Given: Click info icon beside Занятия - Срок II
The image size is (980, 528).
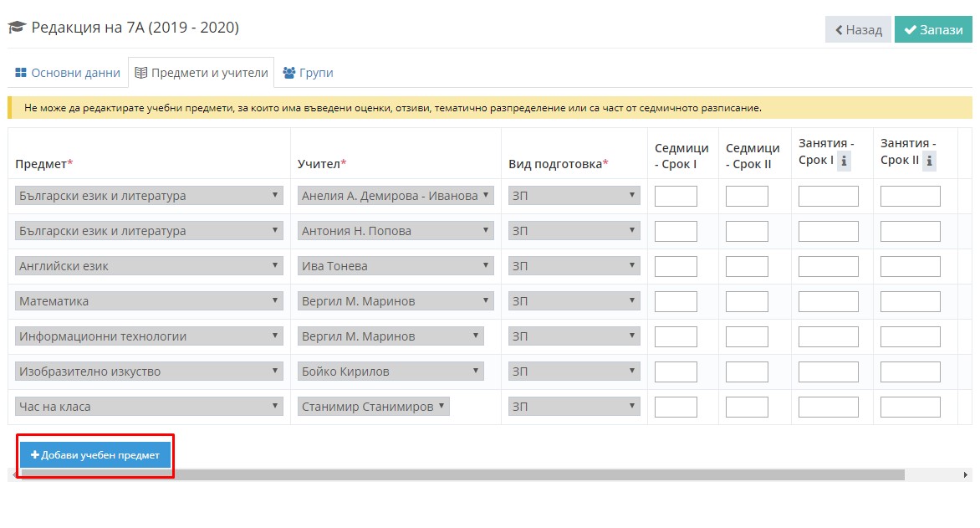Looking at the screenshot, I should tap(929, 161).
